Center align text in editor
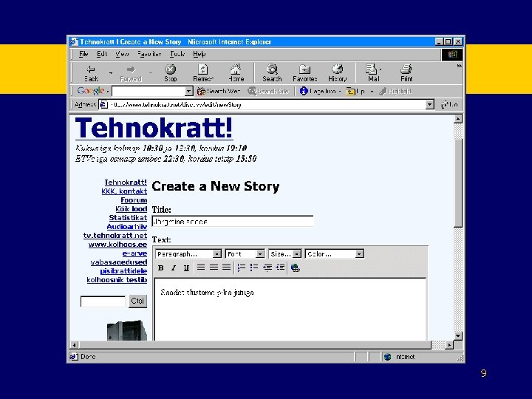 point(214,267)
